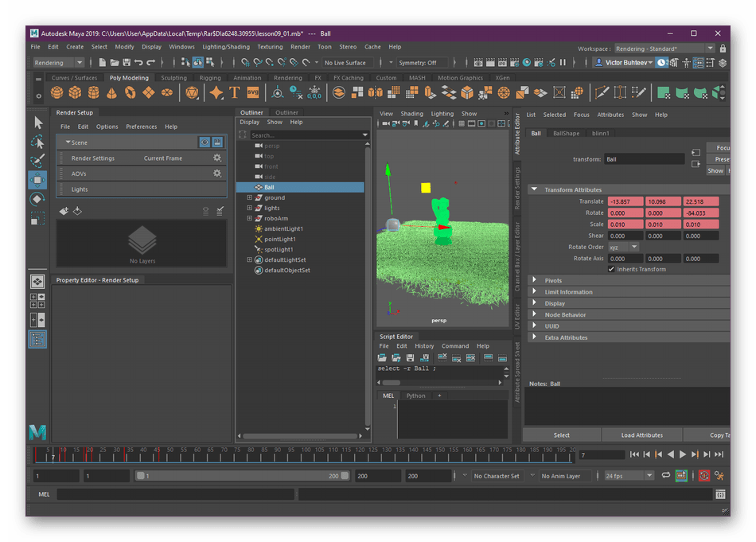This screenshot has height=542, width=756.
Task: Click the Select button in Attribute Editor
Action: [x=562, y=435]
